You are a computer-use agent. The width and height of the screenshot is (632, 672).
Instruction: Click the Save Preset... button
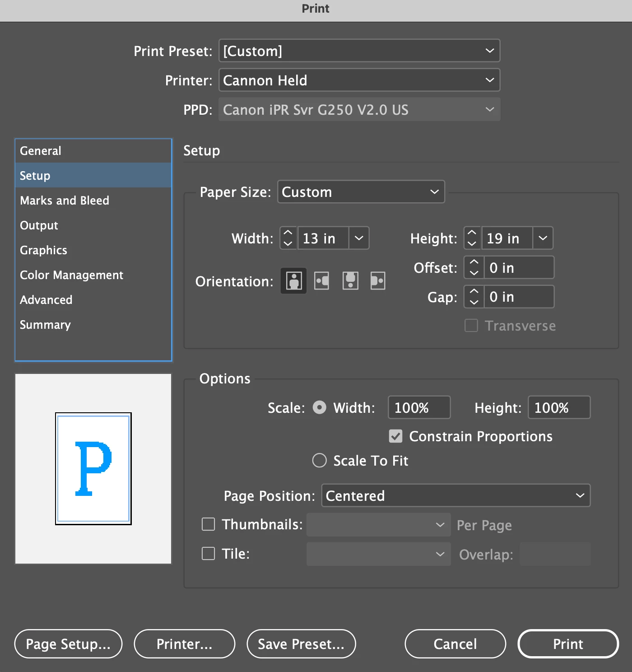click(301, 644)
